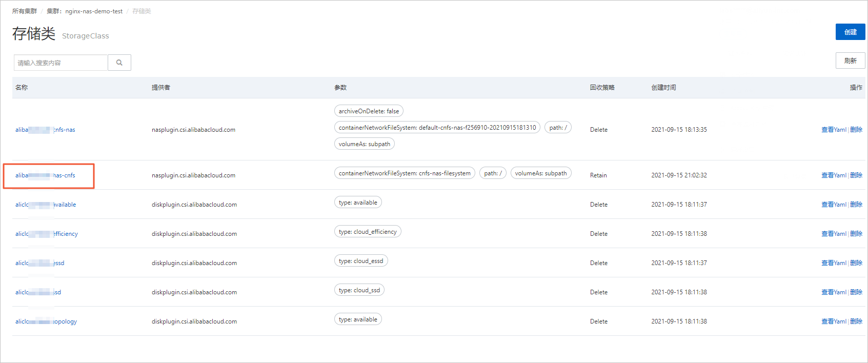The height and width of the screenshot is (363, 868).
Task: Click the 创建时间 column header
Action: click(664, 88)
